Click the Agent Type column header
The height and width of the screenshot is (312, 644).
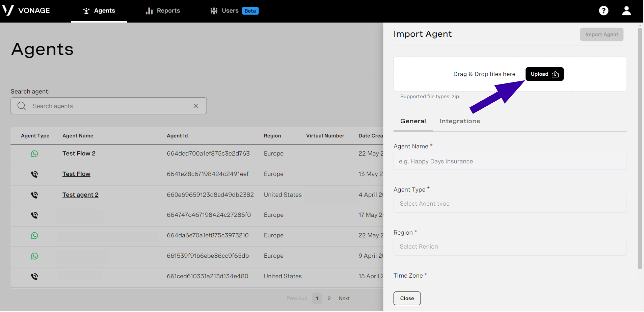(35, 136)
